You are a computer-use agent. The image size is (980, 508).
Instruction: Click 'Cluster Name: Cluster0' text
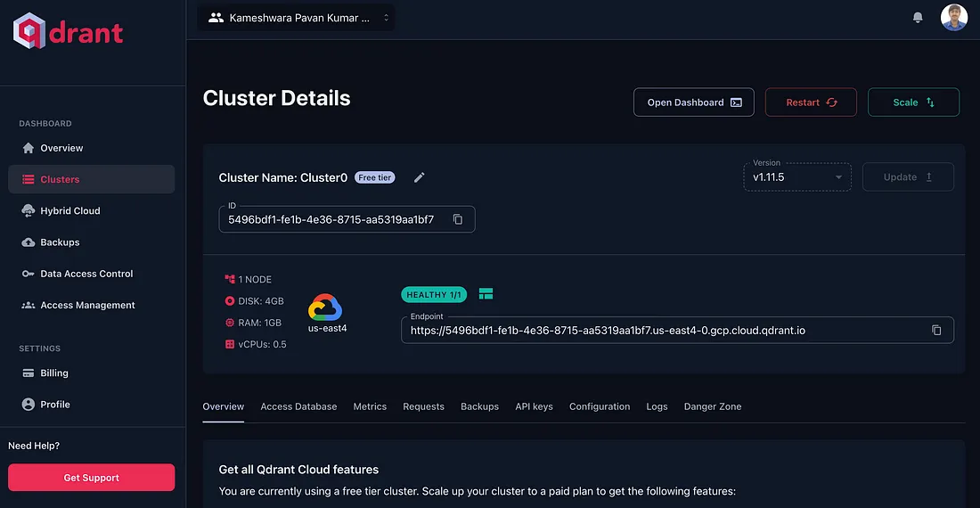point(283,177)
